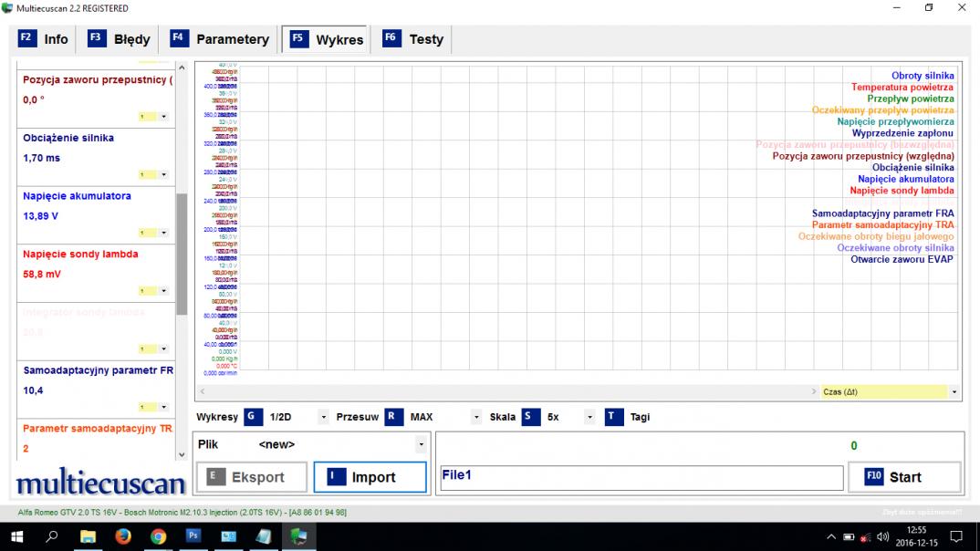980x551 pixels.
Task: Click graph horizontal scroll right arrow
Action: pos(814,391)
